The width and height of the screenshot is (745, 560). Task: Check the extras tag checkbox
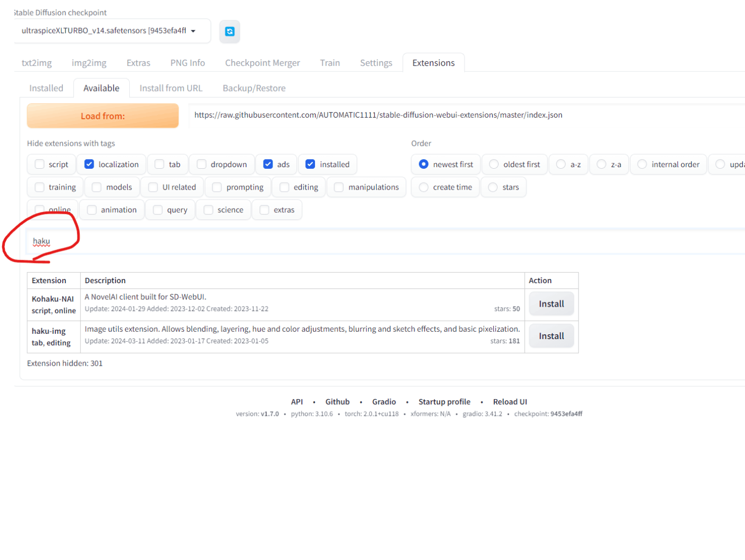[264, 210]
